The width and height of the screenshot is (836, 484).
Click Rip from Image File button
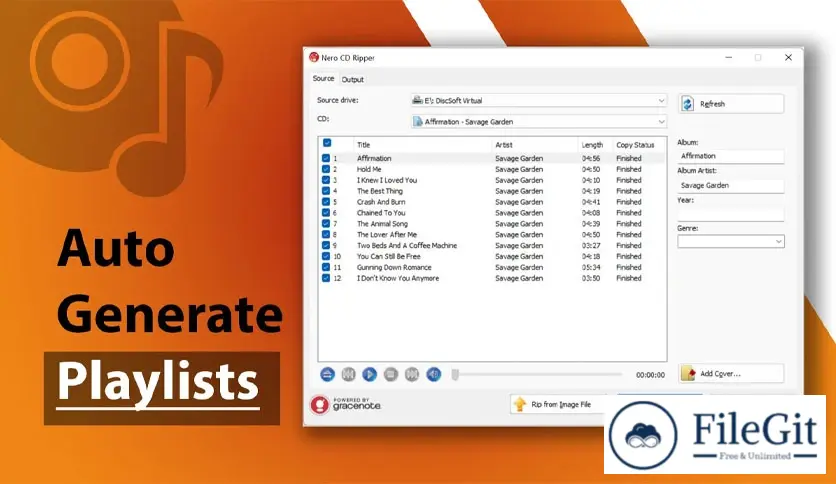(558, 405)
